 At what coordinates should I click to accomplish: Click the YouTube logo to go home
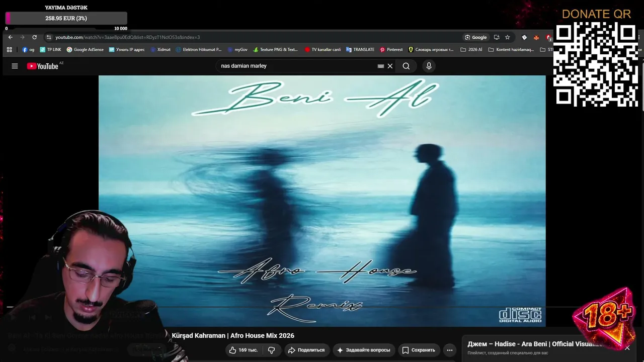click(43, 66)
